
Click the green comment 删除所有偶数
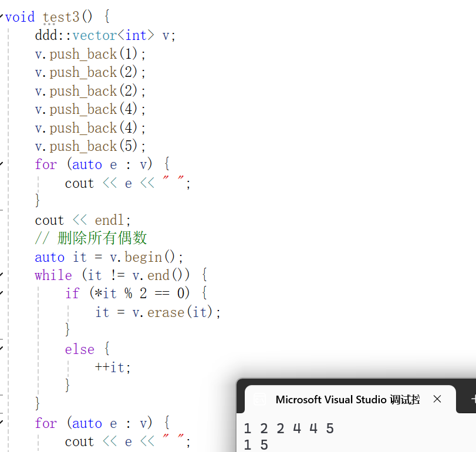point(102,238)
